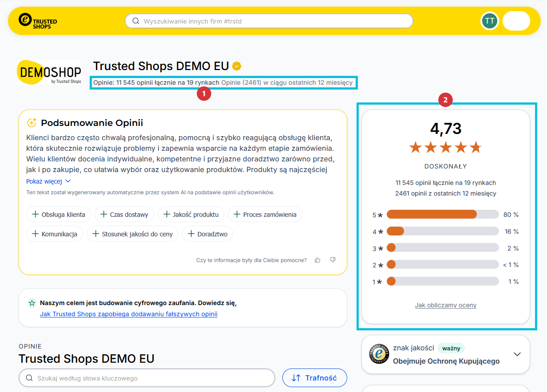Expand the znak jakości card chevron
Image resolution: width=547 pixels, height=392 pixels.
point(517,354)
